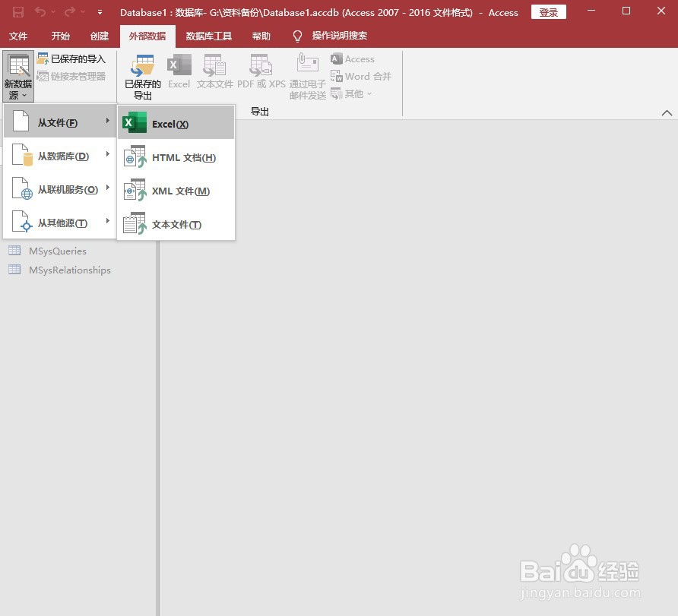
Task: Switch to the 数据库工具 ribbon tab
Action: (209, 36)
